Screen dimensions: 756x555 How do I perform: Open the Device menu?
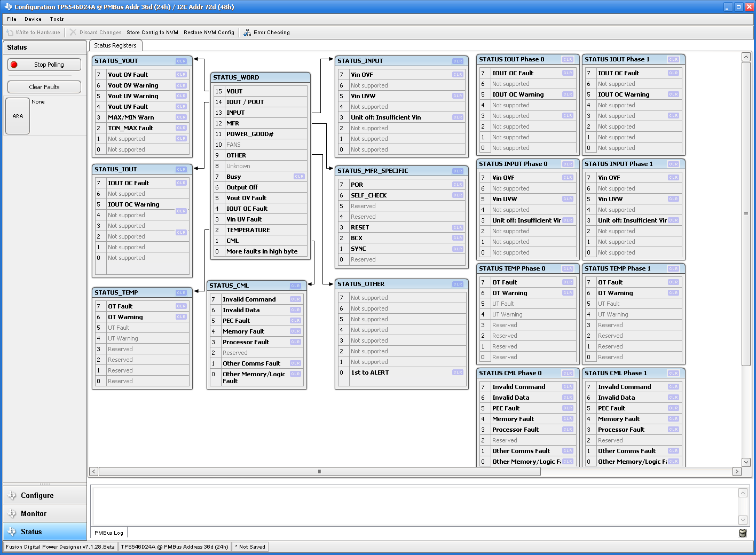pos(33,19)
